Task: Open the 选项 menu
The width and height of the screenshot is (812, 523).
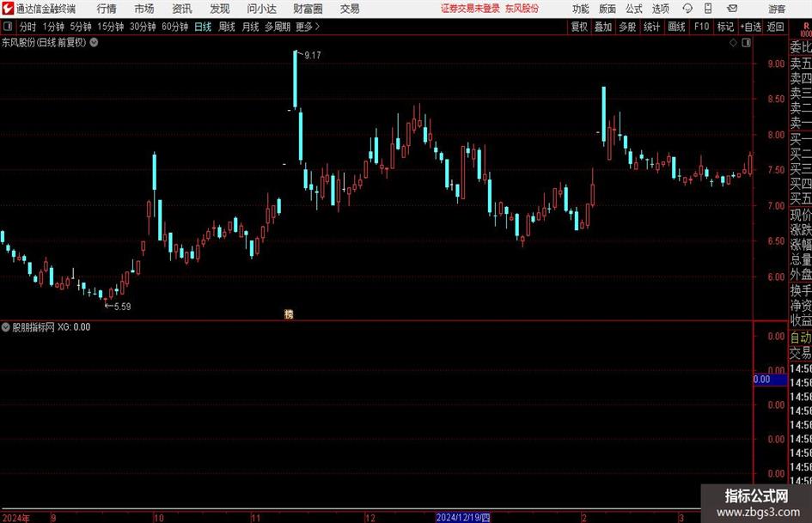Action: pos(660,9)
